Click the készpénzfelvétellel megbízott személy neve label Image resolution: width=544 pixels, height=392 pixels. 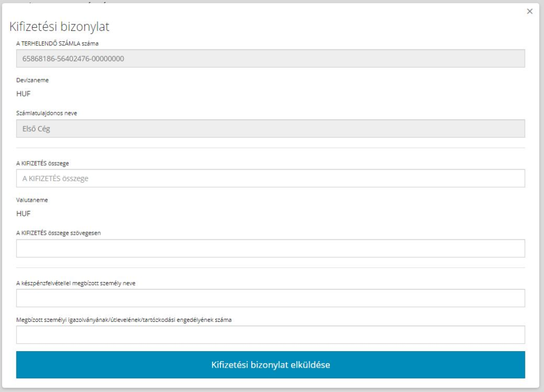(x=76, y=283)
